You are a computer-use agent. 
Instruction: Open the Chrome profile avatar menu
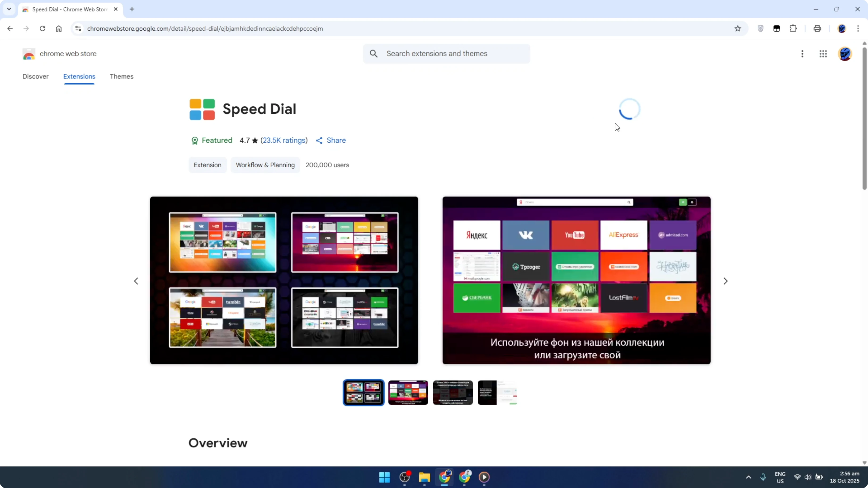tap(842, 29)
